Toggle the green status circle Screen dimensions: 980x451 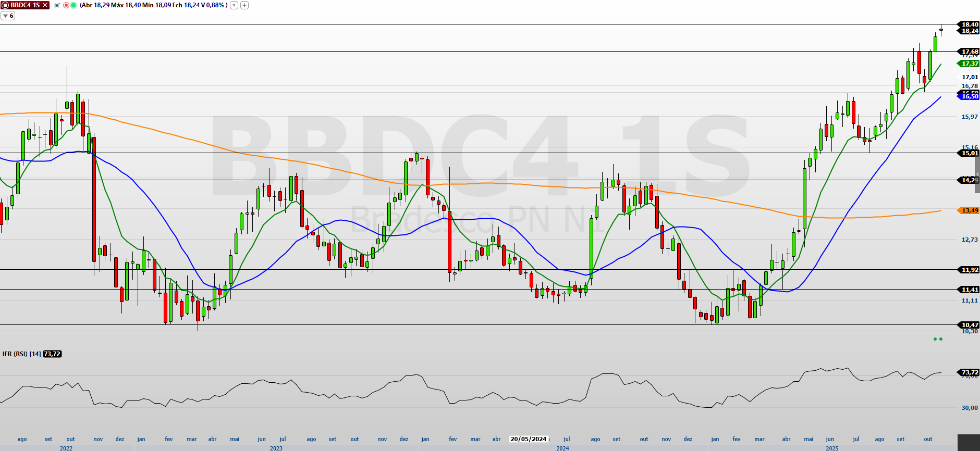pyautogui.click(x=73, y=5)
